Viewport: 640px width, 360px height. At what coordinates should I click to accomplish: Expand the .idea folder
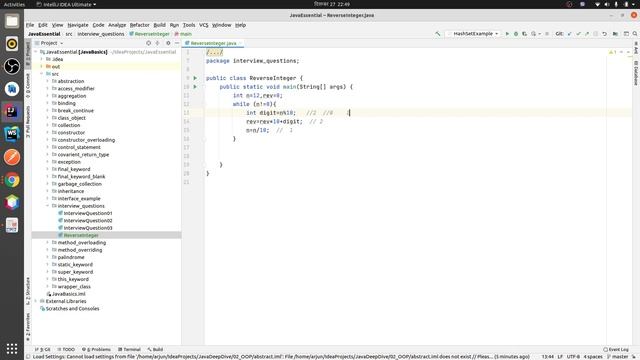tap(42, 59)
